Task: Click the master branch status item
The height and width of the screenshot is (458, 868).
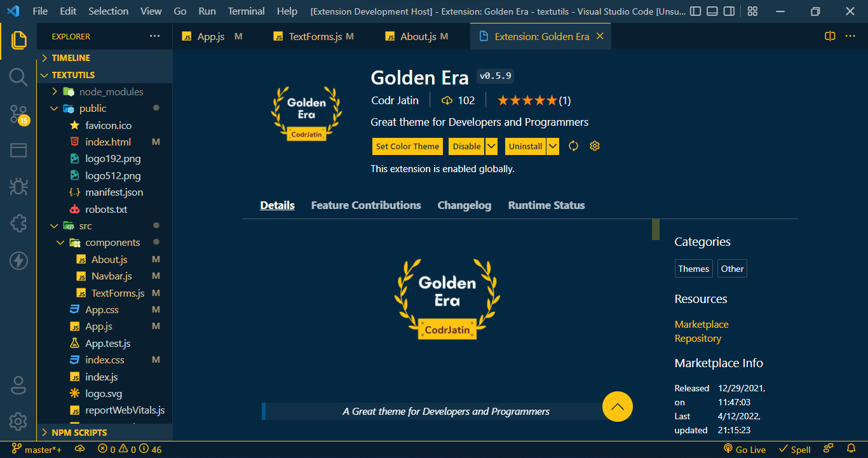Action: [37, 449]
